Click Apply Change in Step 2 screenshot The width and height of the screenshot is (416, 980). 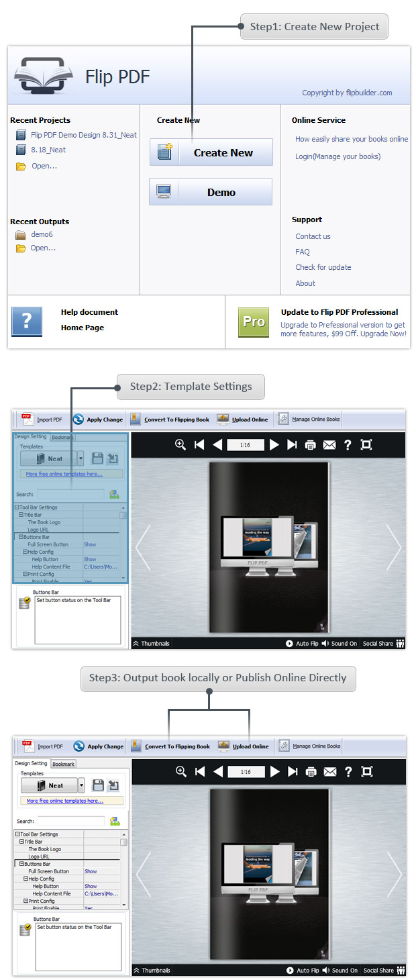pyautogui.click(x=98, y=420)
